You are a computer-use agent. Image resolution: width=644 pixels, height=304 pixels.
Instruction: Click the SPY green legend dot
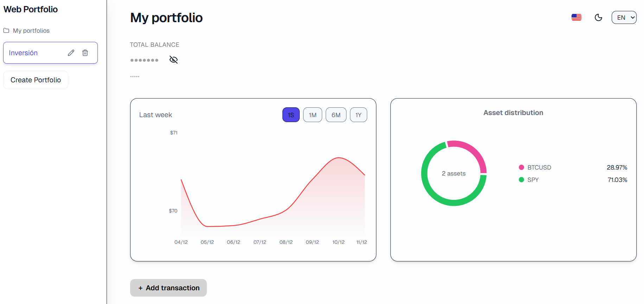(x=521, y=180)
